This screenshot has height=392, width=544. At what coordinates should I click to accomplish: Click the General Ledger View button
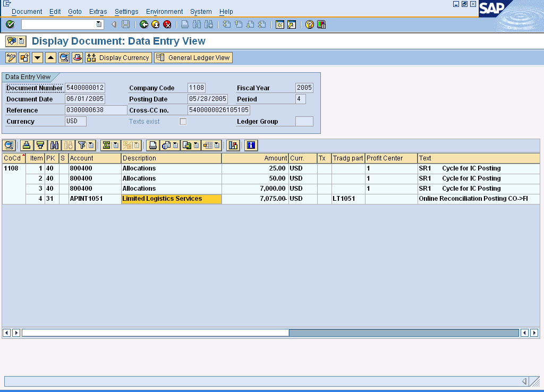coord(193,57)
